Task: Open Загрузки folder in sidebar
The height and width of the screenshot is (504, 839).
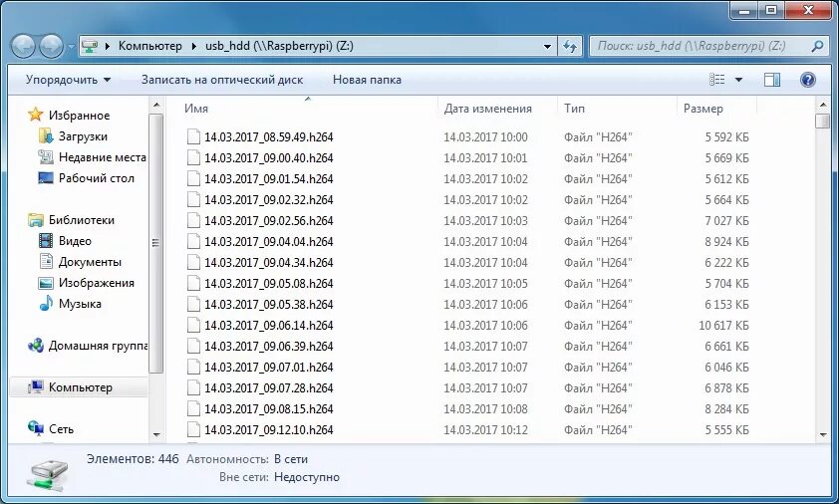Action: coord(83,136)
